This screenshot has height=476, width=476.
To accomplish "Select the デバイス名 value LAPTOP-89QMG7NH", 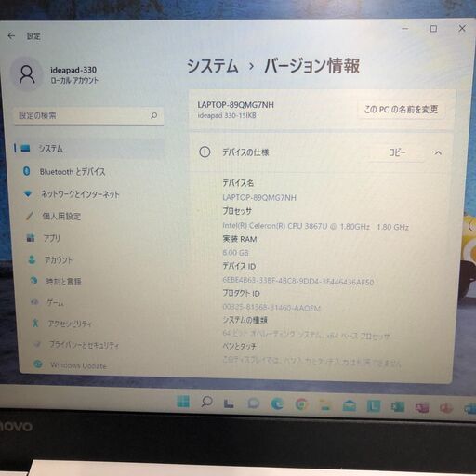I will click(x=259, y=197).
